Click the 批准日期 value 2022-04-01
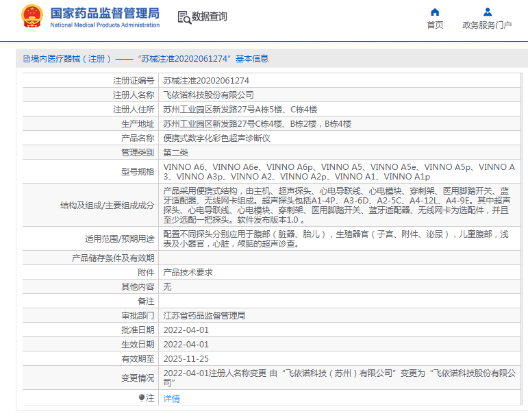This screenshot has height=420, width=528. 186,330
